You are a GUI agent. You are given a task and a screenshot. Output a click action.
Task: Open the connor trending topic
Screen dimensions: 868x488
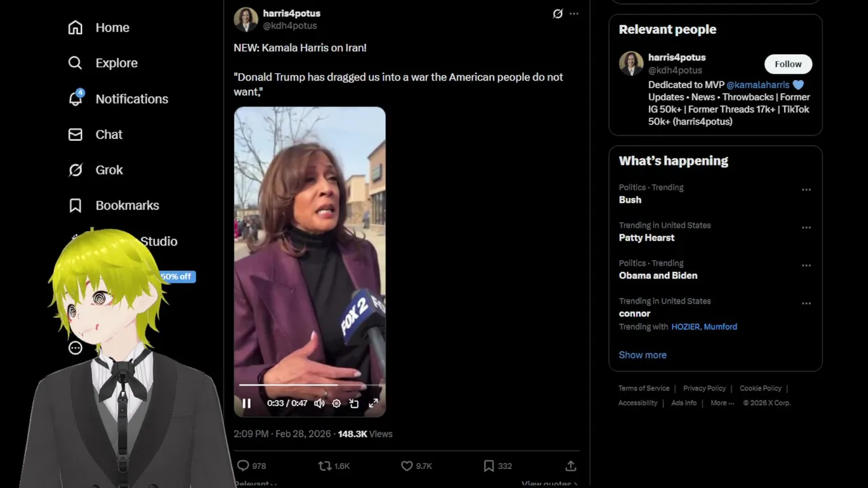(x=634, y=314)
